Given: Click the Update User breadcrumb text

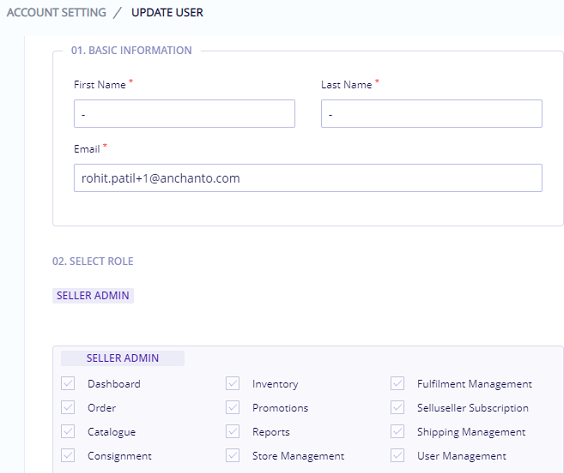Looking at the screenshot, I should click(x=167, y=13).
